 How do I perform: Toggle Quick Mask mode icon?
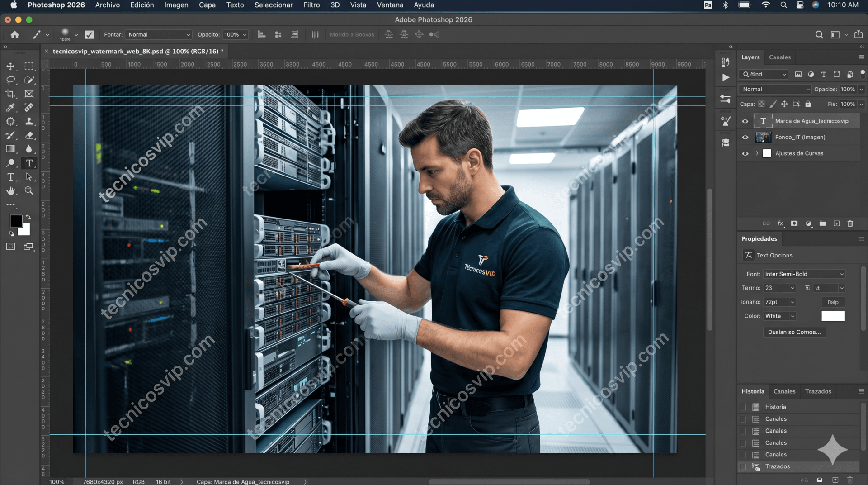10,247
